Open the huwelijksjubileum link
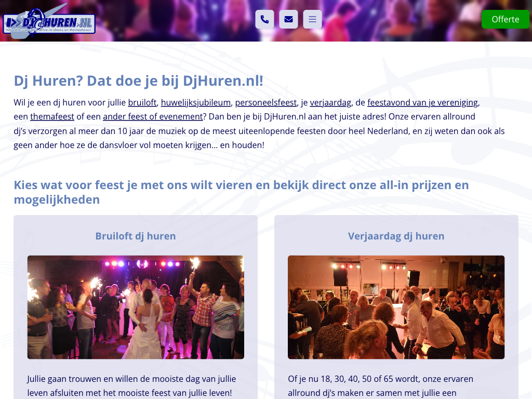This screenshot has height=399, width=532. 196,102
